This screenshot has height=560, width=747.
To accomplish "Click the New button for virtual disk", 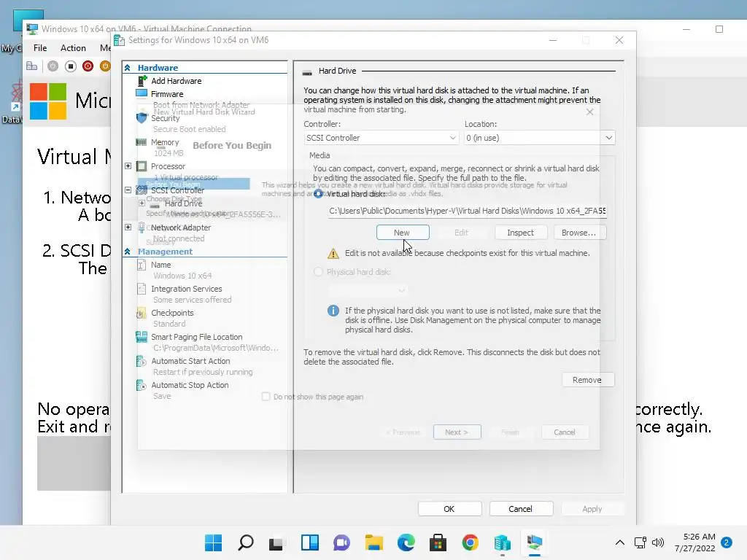I will (x=403, y=233).
